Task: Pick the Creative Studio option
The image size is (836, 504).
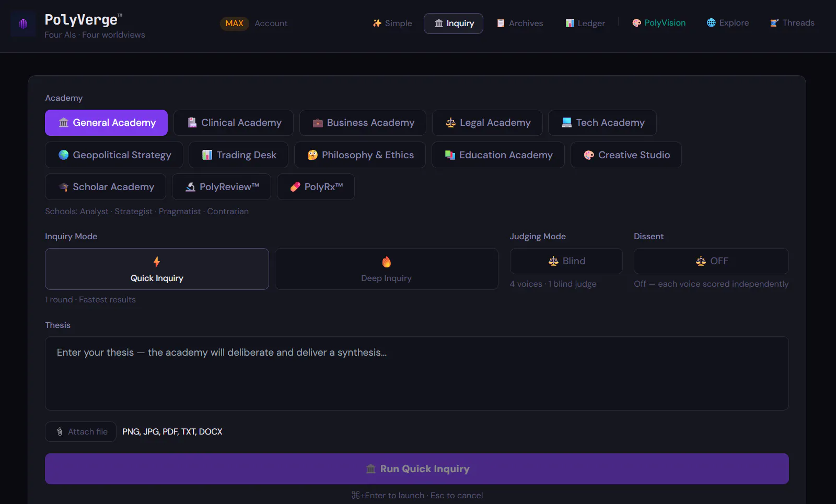Action: tap(626, 155)
